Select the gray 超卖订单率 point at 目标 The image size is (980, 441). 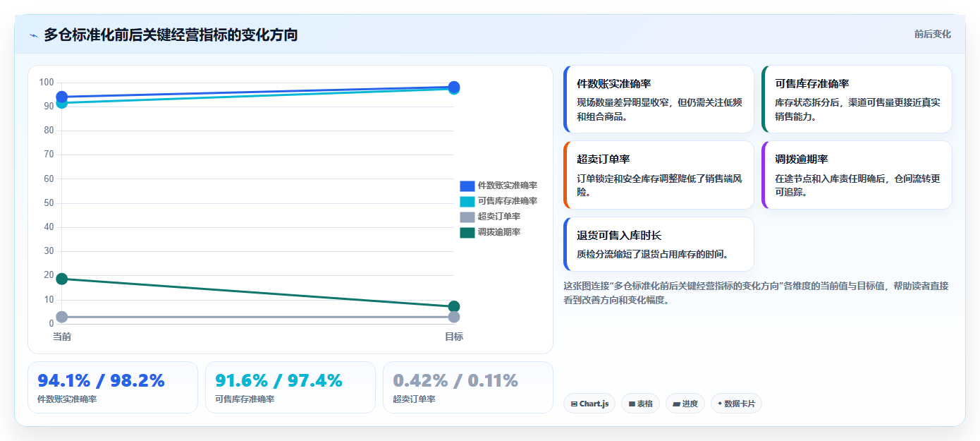454,317
